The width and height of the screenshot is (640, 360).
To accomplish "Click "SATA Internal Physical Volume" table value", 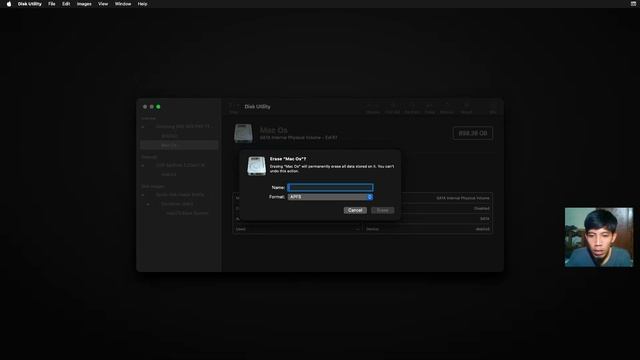I will click(462, 198).
